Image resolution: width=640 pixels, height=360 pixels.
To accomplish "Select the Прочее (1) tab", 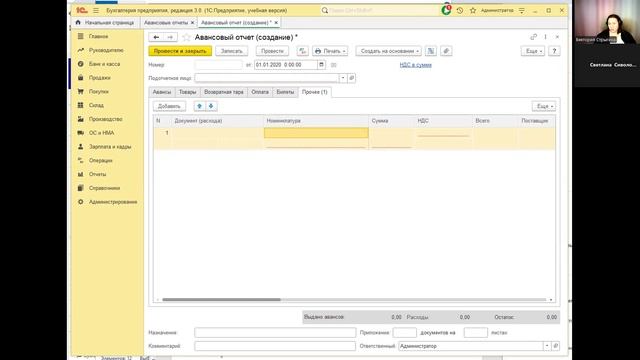I will click(x=315, y=92).
